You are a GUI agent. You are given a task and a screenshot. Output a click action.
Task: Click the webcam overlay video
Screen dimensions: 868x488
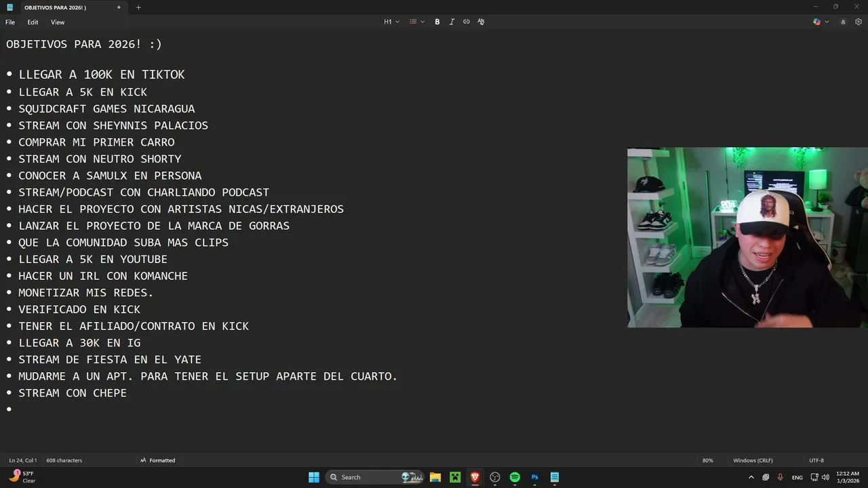click(x=747, y=237)
